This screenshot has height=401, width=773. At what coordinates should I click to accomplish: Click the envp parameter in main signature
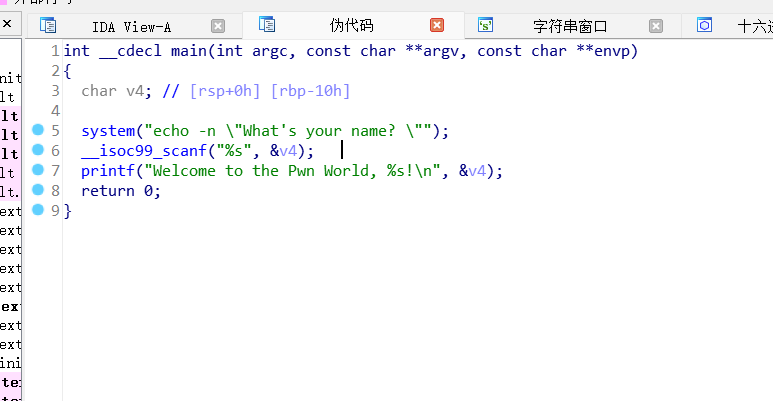[x=612, y=51]
